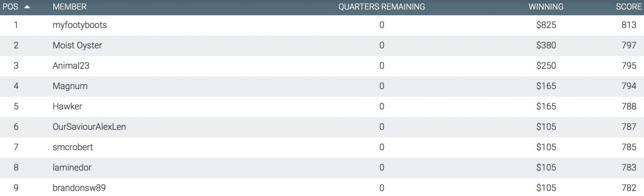Click the $380 winning for Moist Oyster
The image size is (644, 196).
pos(546,45)
